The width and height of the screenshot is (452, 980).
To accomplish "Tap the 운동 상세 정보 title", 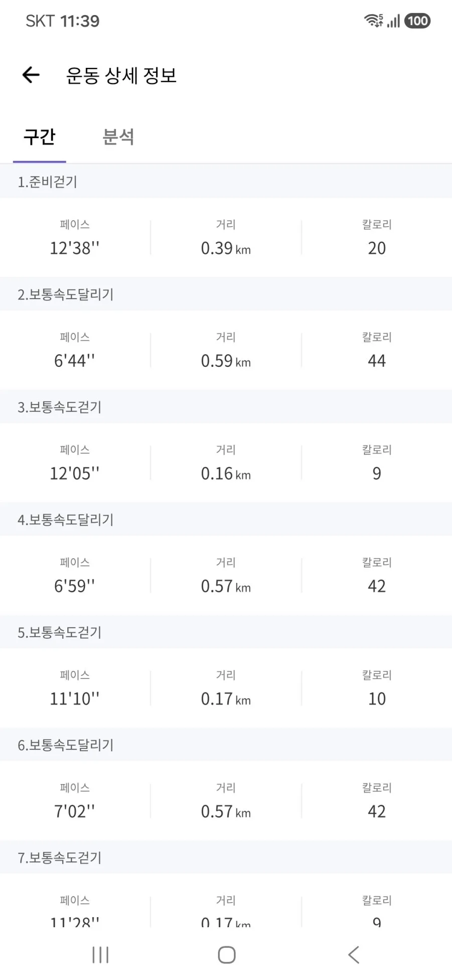I will coord(122,75).
